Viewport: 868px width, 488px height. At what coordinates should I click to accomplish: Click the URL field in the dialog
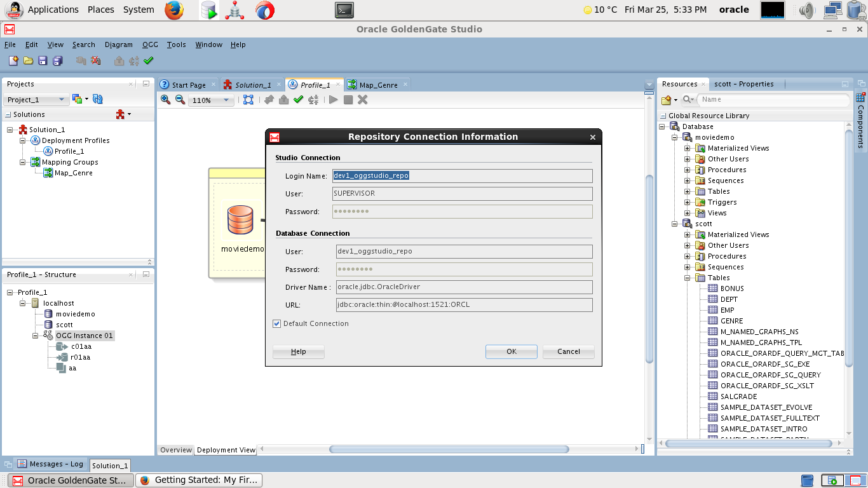click(464, 305)
